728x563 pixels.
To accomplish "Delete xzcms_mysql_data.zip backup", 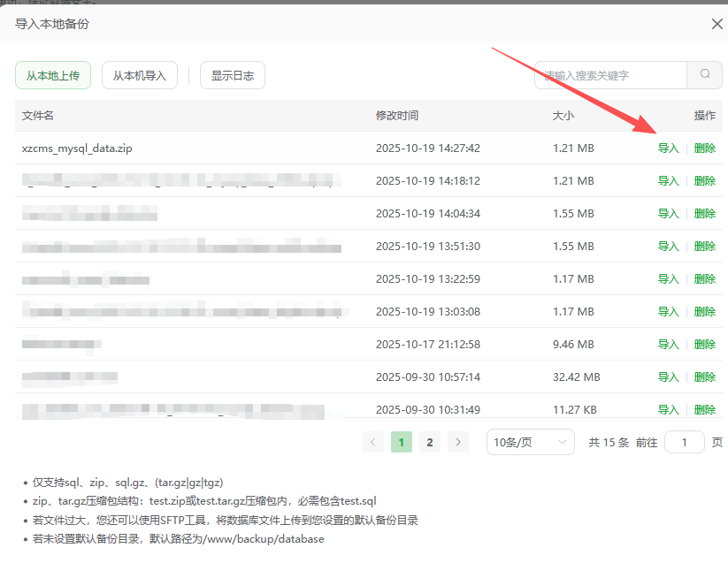I will pos(705,148).
